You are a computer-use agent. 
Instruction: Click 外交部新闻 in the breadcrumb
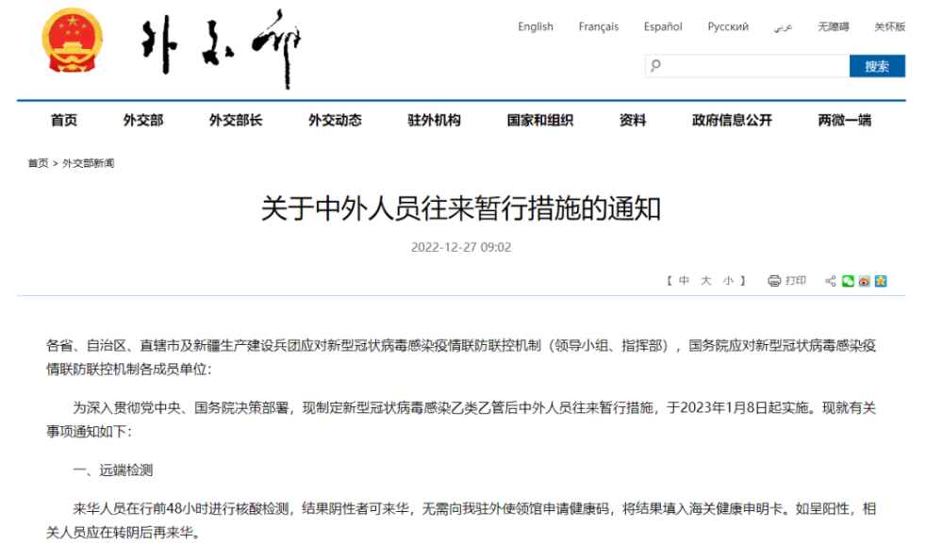[89, 163]
